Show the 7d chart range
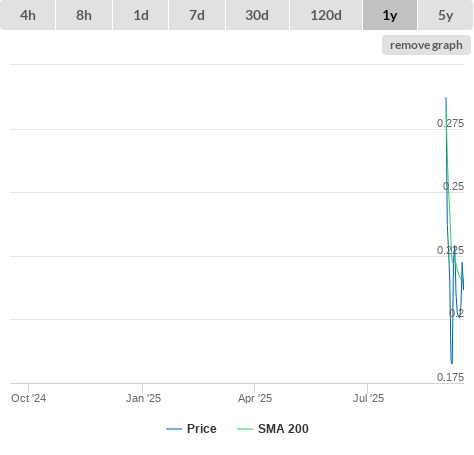The height and width of the screenshot is (455, 474). [197, 15]
